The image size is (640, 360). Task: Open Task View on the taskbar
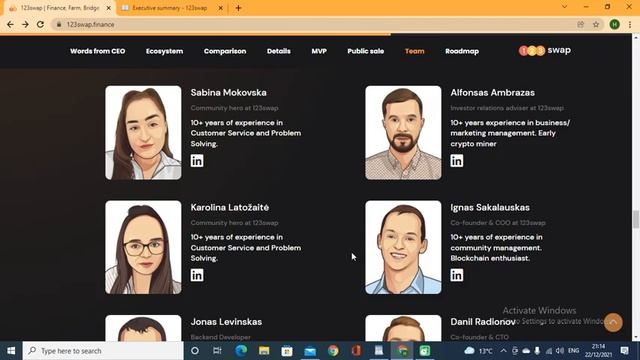tap(217, 351)
